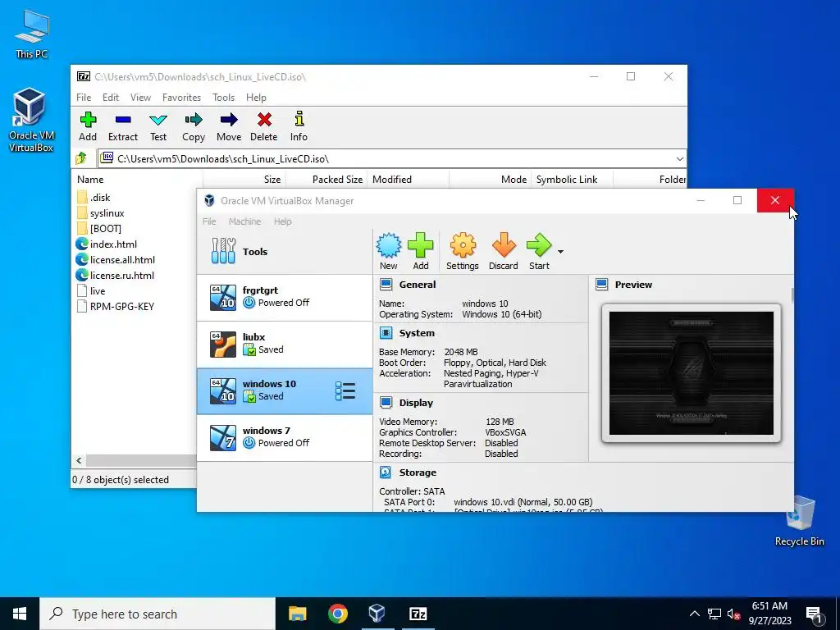Open the Edit menu in 7-Zip
This screenshot has height=630, width=840.
click(x=111, y=98)
